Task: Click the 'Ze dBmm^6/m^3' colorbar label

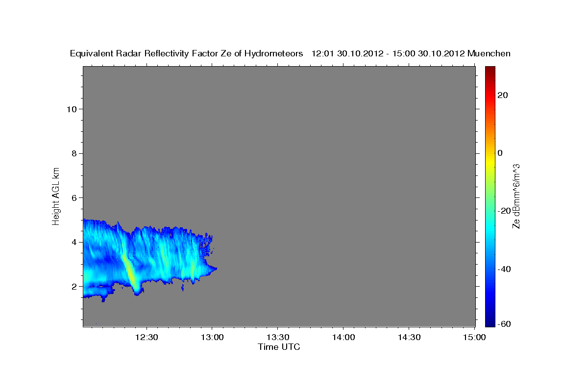Action: pyautogui.click(x=516, y=196)
